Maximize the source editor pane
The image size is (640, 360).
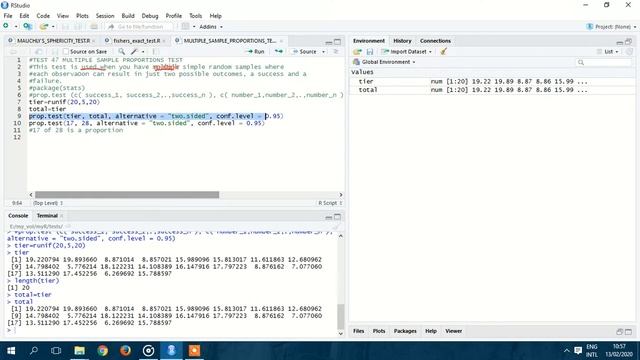click(x=338, y=42)
